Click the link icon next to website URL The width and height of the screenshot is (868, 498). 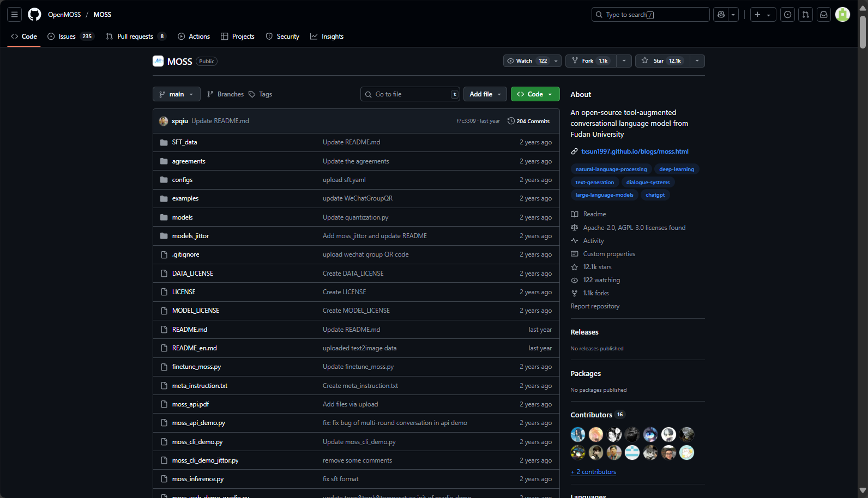[574, 151]
